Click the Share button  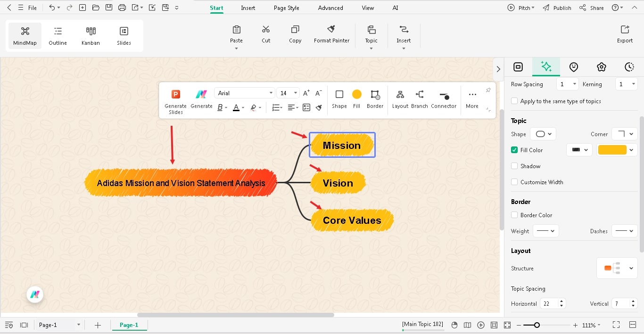592,8
